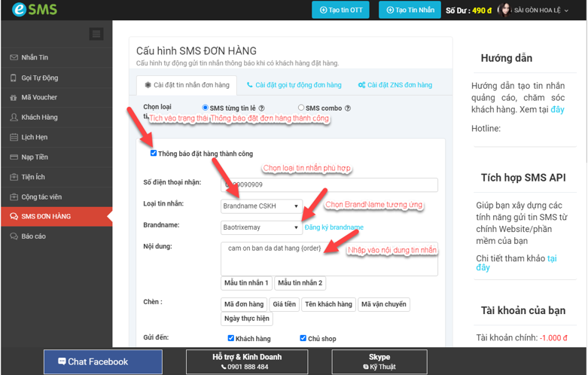
Task: Click the Nhắn Tin envelope icon
Action: (x=14, y=58)
